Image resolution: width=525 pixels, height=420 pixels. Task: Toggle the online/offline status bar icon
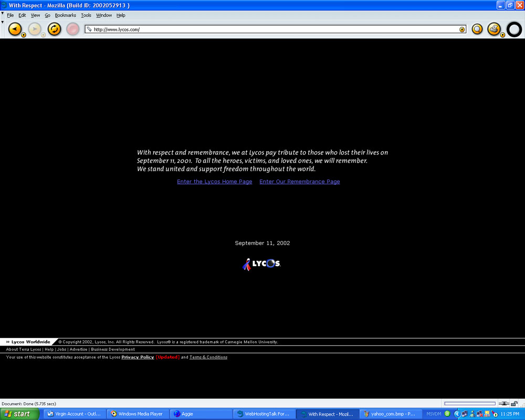click(504, 404)
